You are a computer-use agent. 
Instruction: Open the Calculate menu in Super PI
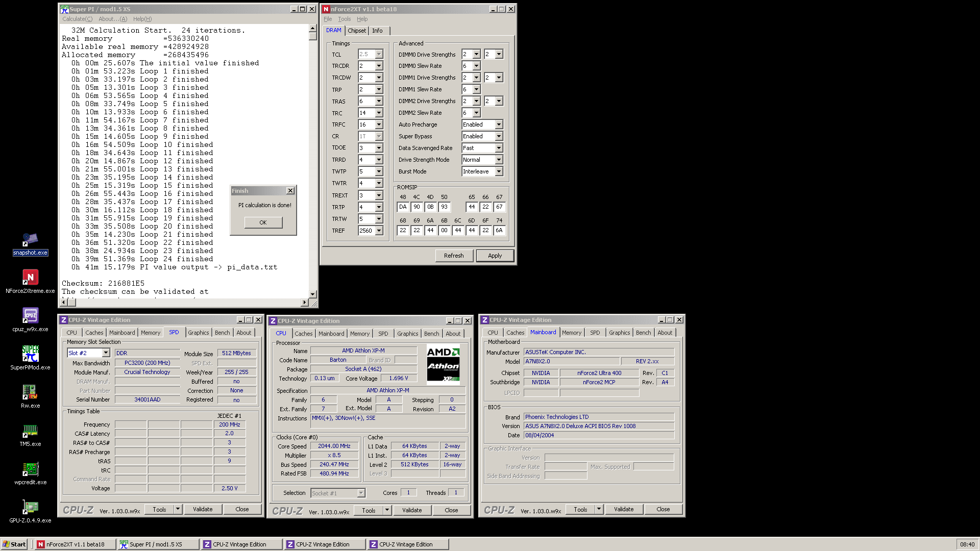[78, 19]
